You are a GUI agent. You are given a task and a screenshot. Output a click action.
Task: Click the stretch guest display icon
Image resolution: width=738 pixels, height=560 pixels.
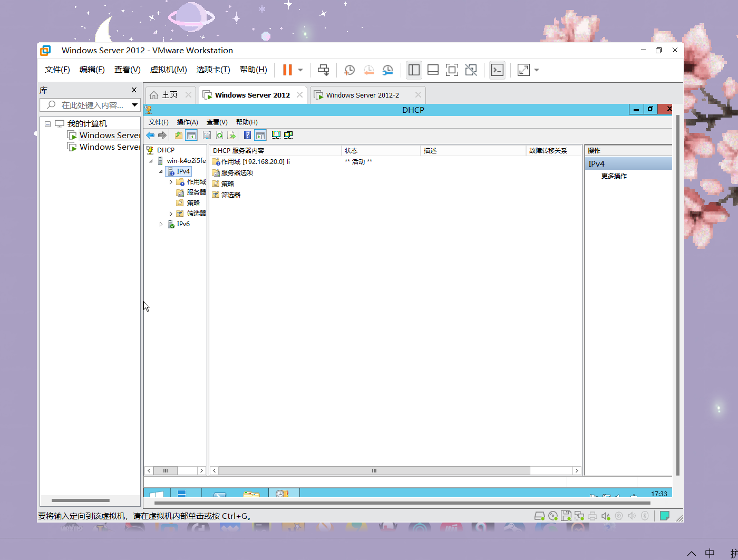pyautogui.click(x=523, y=70)
